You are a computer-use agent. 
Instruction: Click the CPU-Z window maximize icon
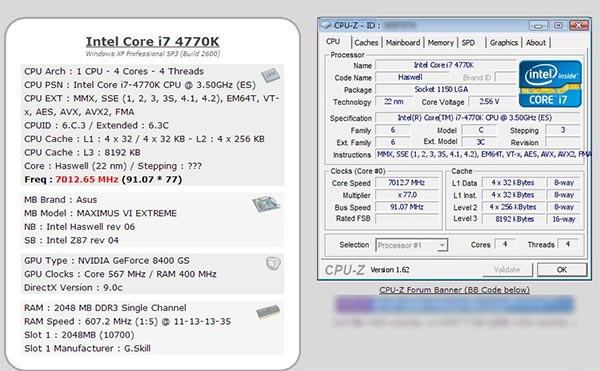pyautogui.click(x=558, y=26)
